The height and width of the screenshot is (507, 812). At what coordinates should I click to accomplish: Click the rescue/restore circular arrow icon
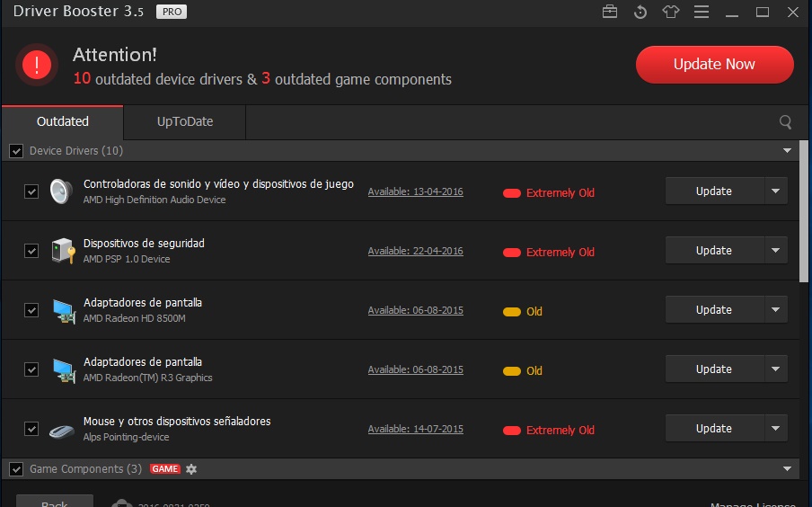coord(640,12)
